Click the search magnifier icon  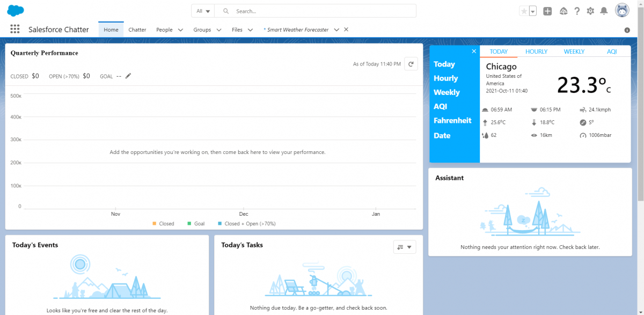click(226, 11)
